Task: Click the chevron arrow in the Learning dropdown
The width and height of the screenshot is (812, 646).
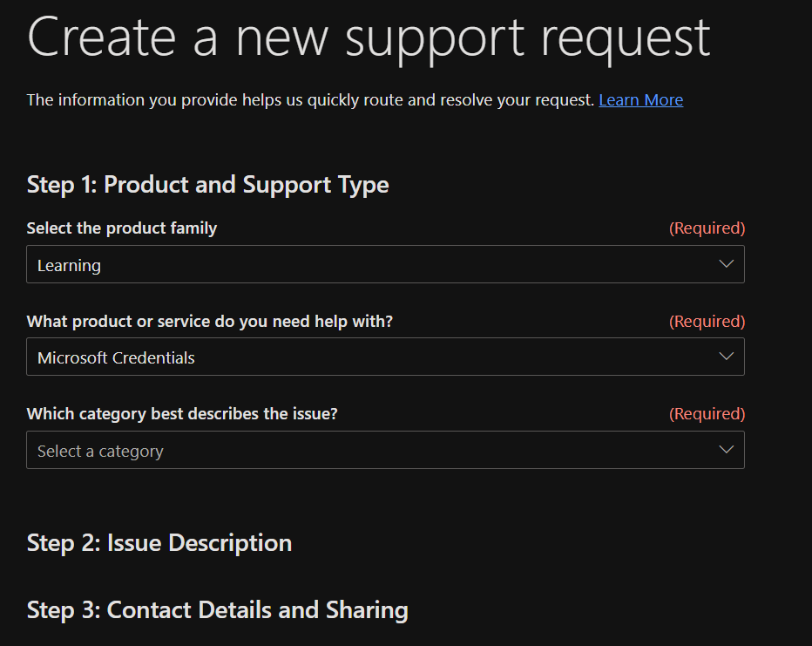Action: click(x=726, y=264)
